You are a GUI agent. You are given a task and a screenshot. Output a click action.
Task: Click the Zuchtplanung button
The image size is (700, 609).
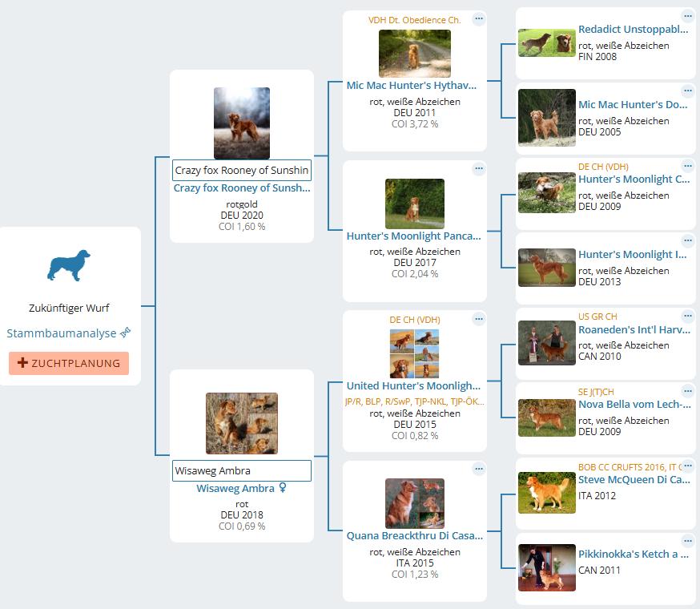point(69,363)
